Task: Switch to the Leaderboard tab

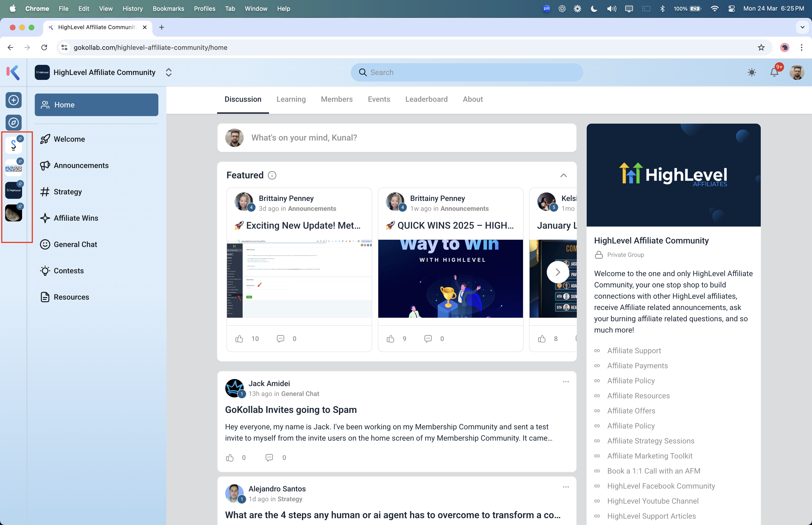Action: [426, 99]
